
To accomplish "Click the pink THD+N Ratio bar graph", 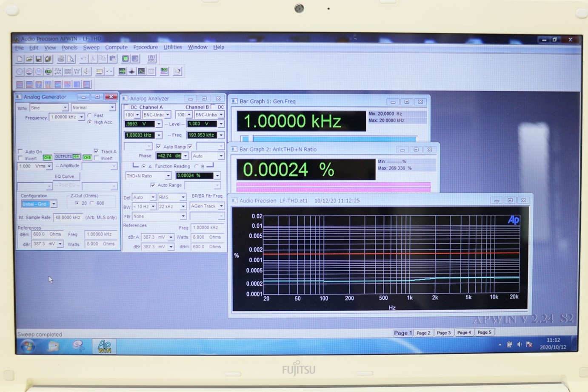I will (x=333, y=187).
